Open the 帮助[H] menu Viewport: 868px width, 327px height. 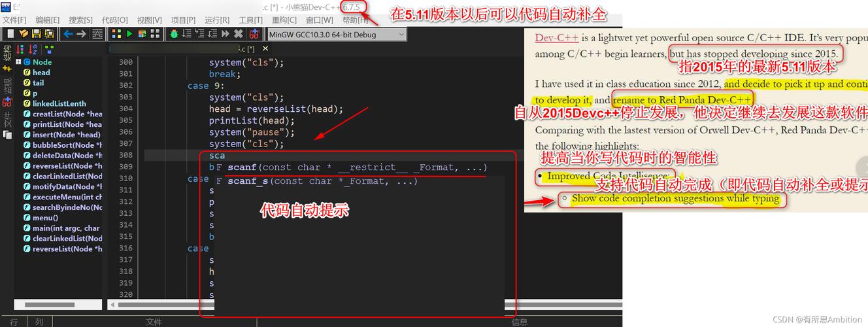coord(355,20)
